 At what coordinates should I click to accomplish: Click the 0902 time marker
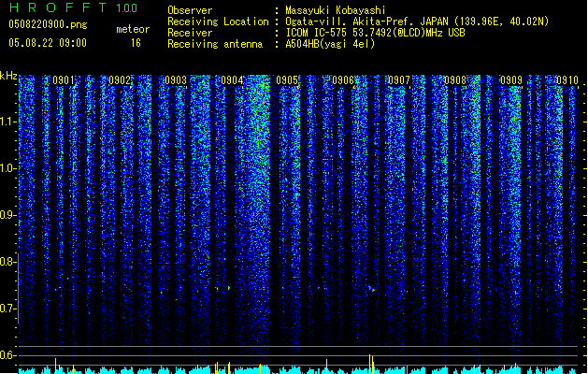click(x=120, y=80)
